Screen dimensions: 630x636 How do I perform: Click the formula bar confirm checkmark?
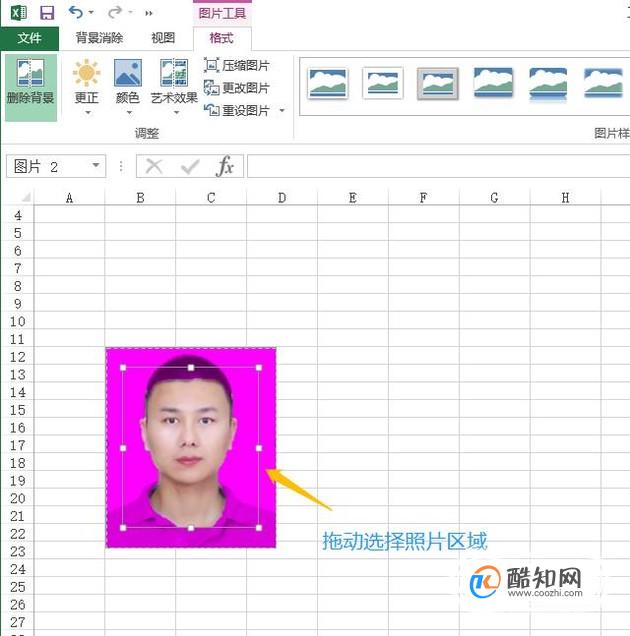point(190,166)
